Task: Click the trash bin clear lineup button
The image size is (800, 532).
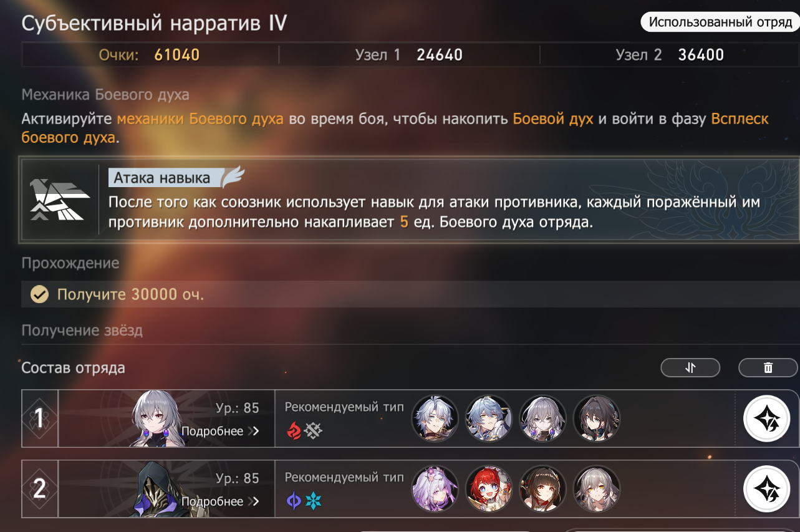Action: 768,368
